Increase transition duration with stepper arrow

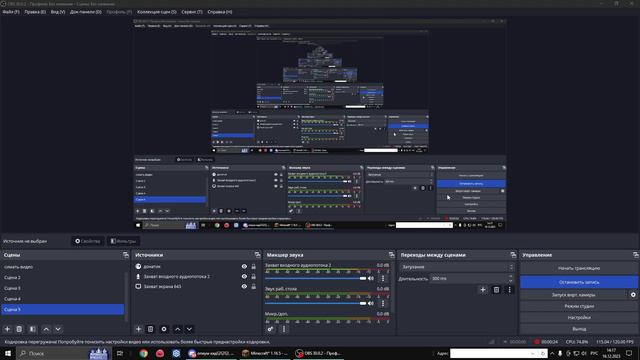(x=511, y=276)
